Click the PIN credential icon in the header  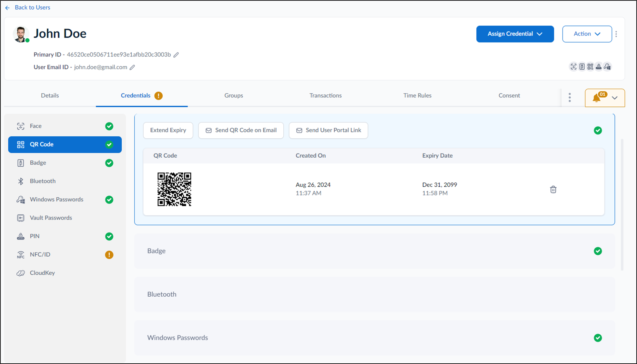coord(599,67)
